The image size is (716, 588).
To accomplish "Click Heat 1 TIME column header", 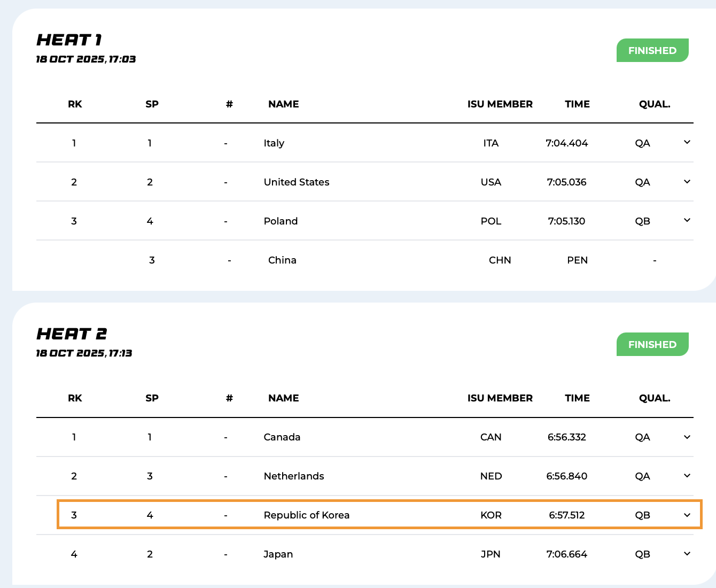I will [x=577, y=104].
